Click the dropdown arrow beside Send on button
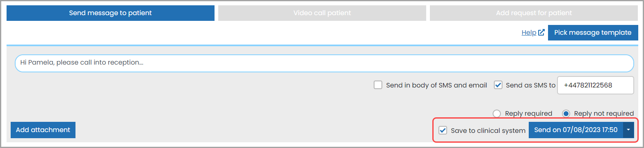 click(x=628, y=130)
